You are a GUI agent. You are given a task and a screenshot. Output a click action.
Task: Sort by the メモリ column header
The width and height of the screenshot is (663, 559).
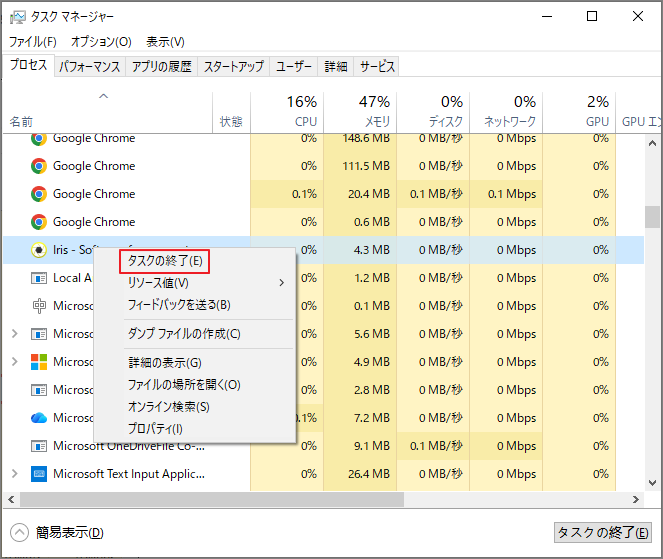click(360, 112)
